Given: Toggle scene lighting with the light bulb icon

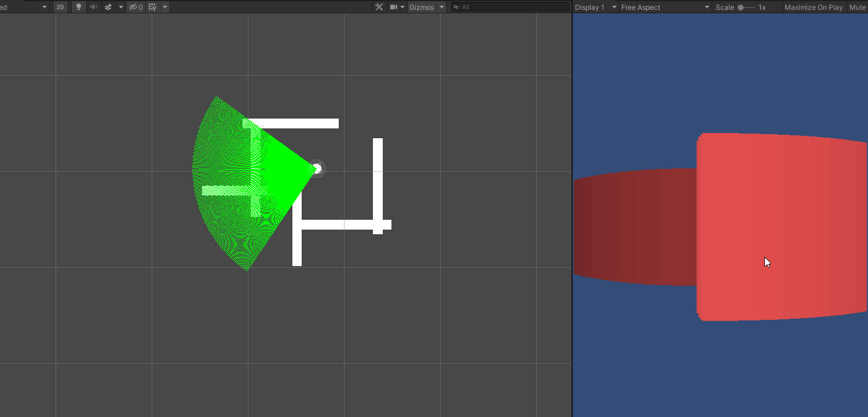Looking at the screenshot, I should tap(78, 7).
